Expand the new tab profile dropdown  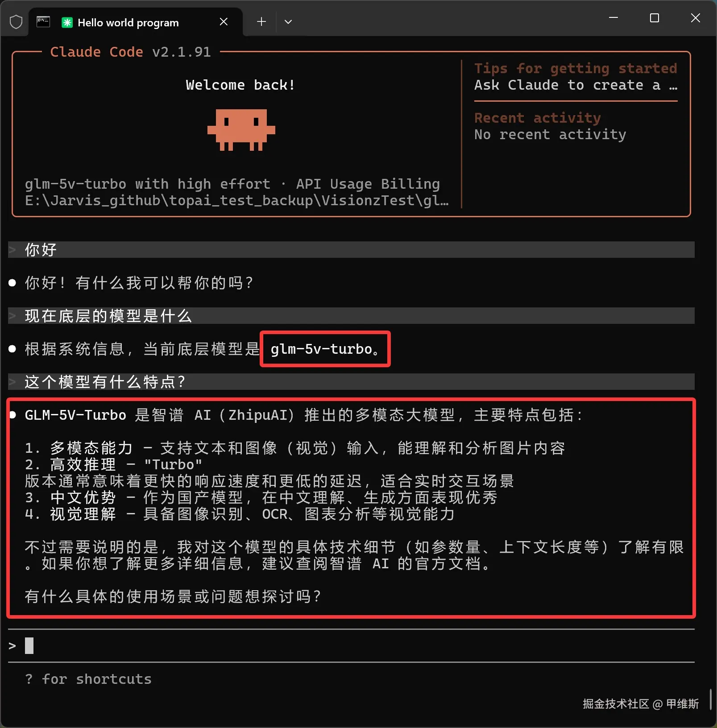tap(288, 21)
